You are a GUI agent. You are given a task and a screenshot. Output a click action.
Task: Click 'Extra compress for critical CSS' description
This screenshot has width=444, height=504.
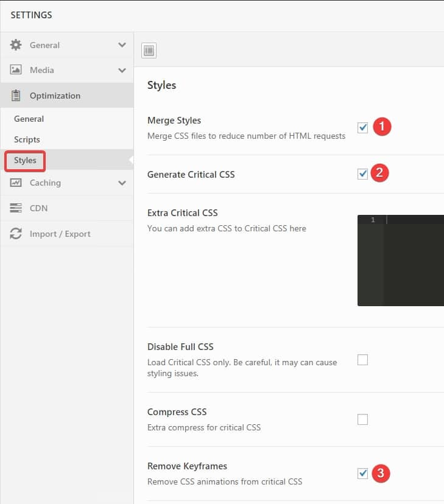click(x=204, y=427)
